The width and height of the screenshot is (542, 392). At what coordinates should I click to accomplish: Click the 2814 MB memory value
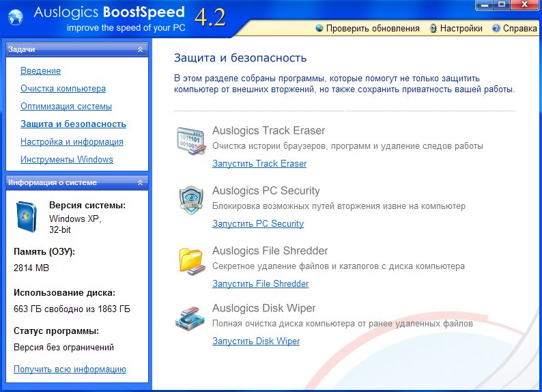[x=31, y=268]
